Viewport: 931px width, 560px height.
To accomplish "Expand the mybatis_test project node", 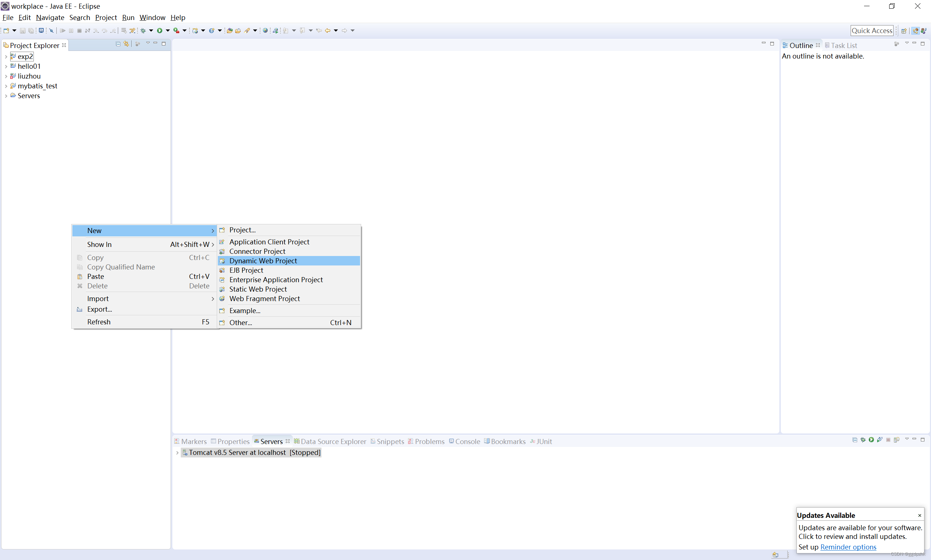I will click(6, 86).
